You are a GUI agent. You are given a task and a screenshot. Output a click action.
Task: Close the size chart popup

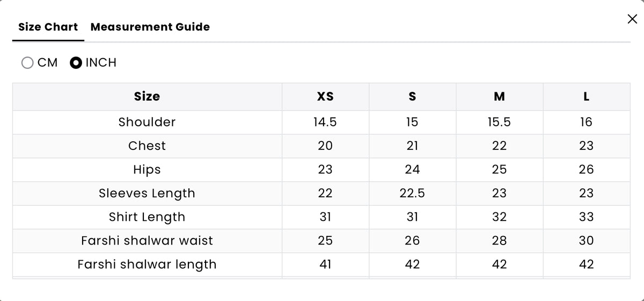coord(632,19)
